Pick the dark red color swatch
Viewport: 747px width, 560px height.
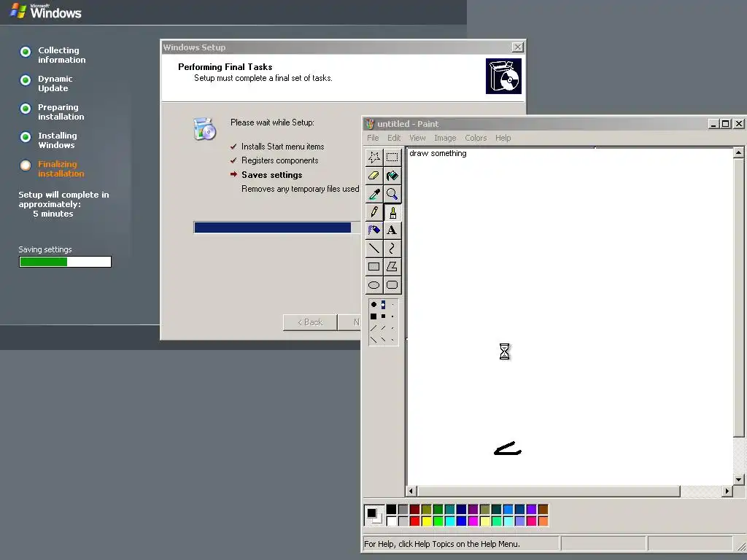point(414,510)
